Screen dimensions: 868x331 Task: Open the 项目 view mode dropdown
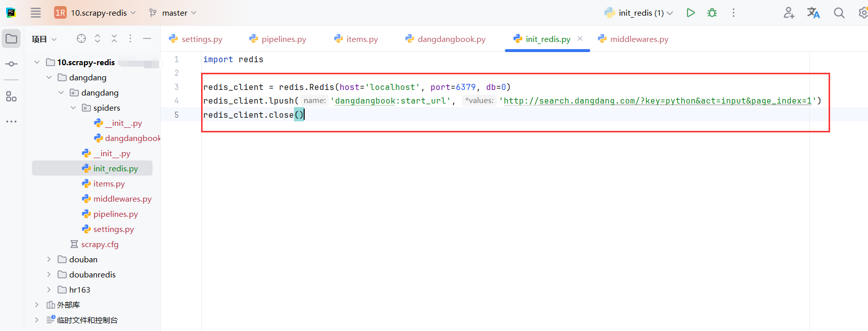click(x=44, y=39)
